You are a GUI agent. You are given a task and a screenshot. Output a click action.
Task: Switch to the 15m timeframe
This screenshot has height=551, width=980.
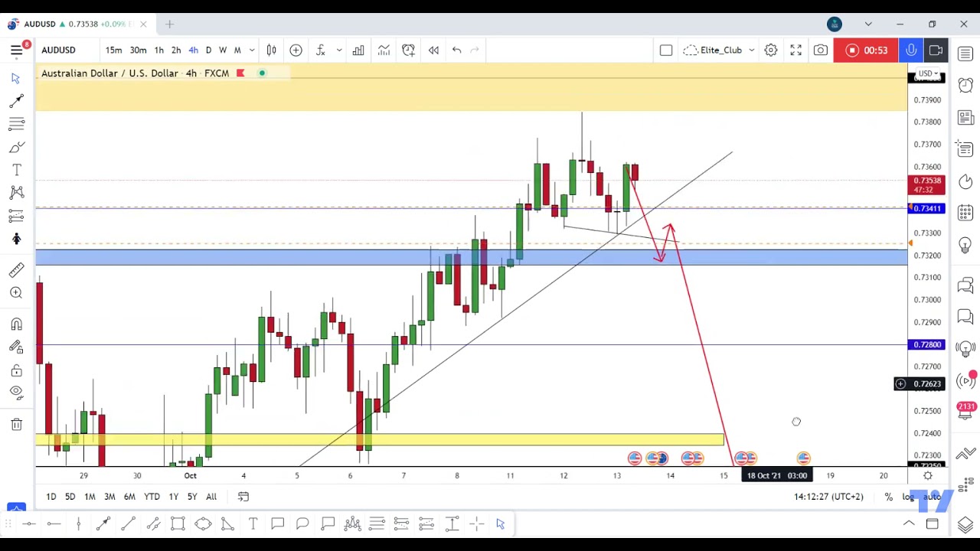point(113,51)
